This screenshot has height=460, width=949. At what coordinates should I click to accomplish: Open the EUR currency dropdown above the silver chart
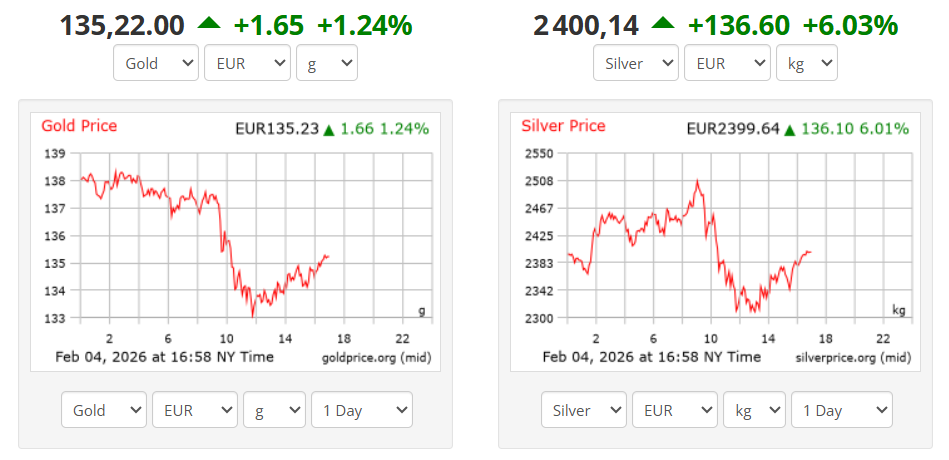(x=727, y=63)
